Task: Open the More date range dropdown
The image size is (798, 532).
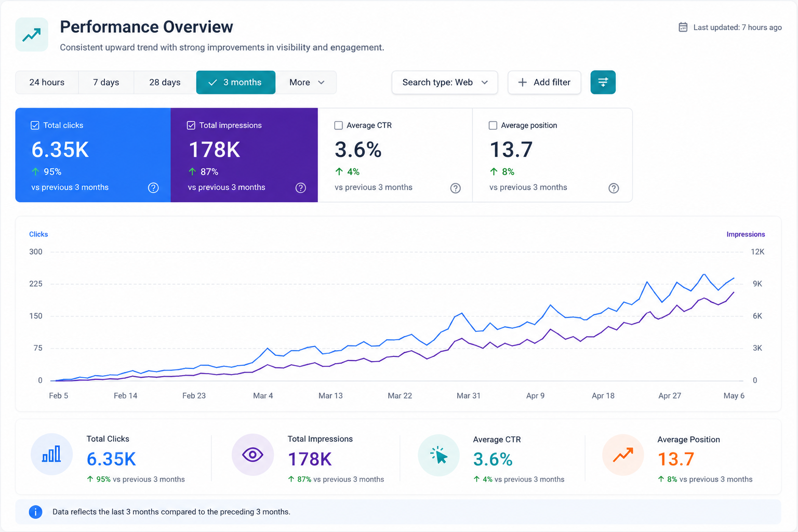Action: [x=307, y=82]
